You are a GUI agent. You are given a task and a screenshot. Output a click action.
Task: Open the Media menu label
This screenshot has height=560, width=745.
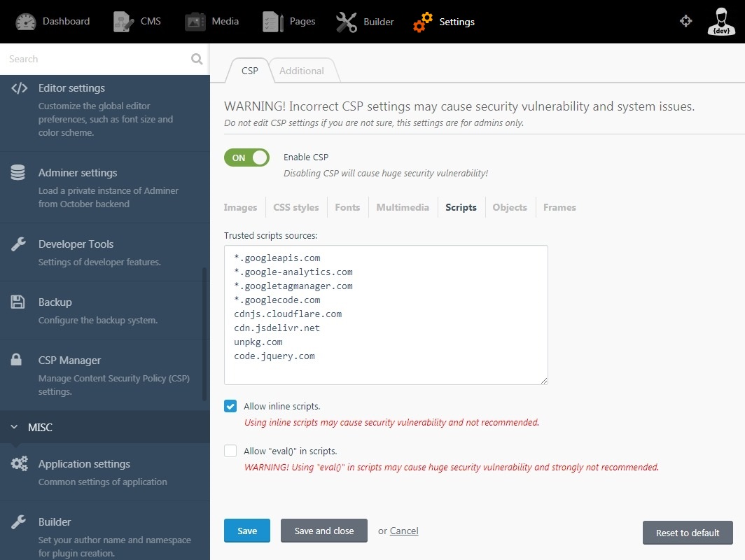pyautogui.click(x=225, y=22)
